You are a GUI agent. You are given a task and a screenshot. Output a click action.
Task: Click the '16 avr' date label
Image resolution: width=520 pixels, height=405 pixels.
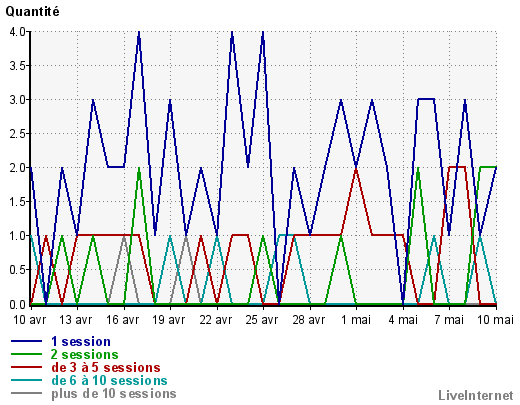click(x=122, y=320)
